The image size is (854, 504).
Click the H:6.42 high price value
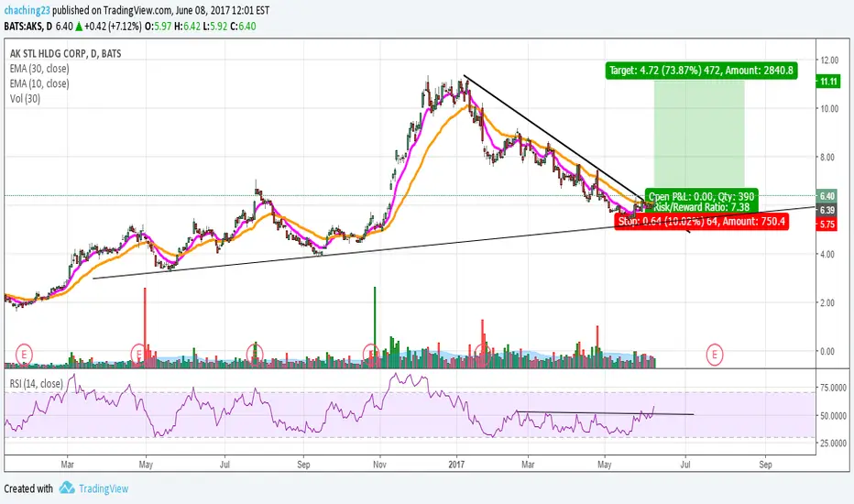click(187, 27)
